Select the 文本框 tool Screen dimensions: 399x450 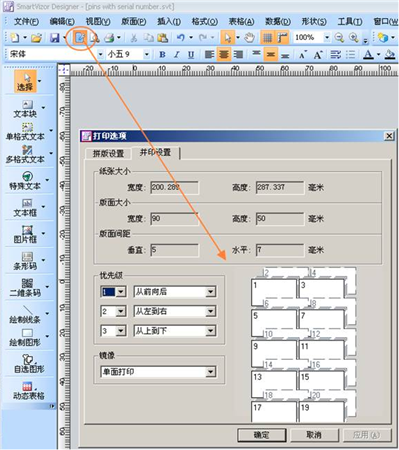[25, 208]
